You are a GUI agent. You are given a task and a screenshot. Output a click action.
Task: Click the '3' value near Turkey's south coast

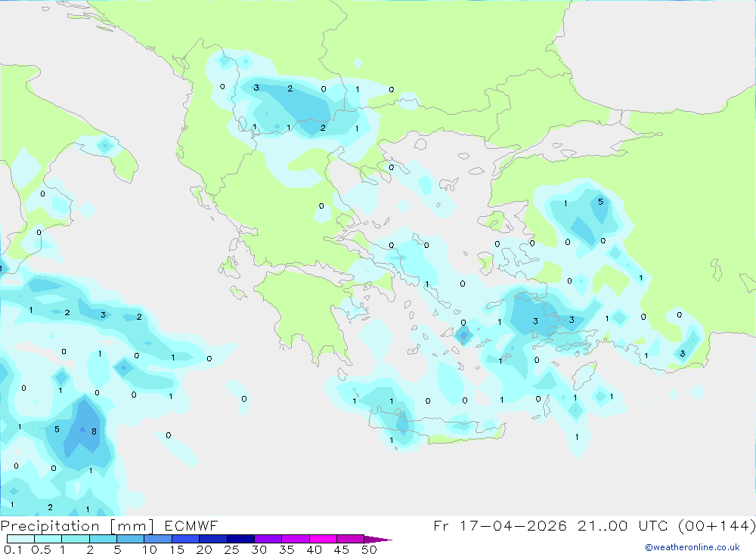click(682, 354)
